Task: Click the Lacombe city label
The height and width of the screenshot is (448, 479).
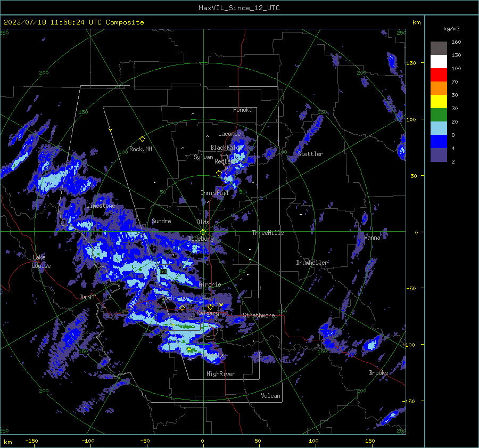Action: pos(229,134)
